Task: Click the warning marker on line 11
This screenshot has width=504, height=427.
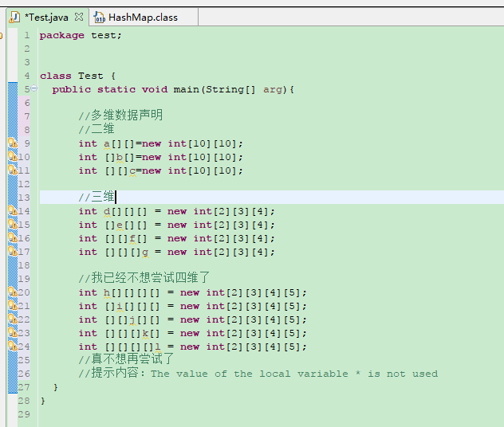Action: (13, 170)
